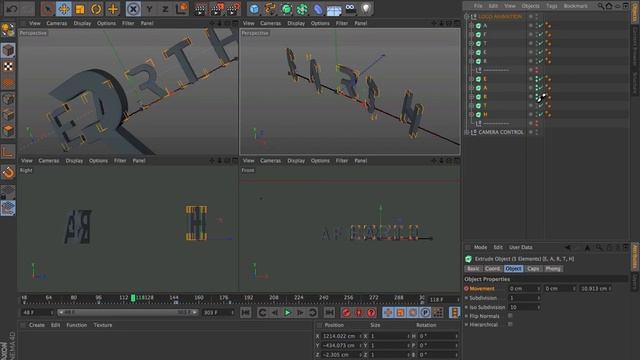Click the Autokeying red icon

359,313
